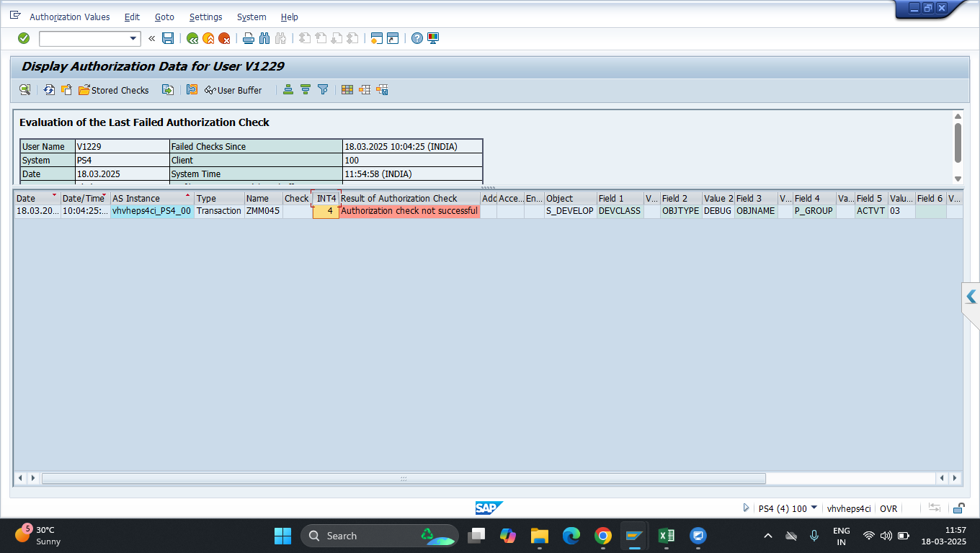This screenshot has width=980, height=553.
Task: Click the green Back arrow icon
Action: click(192, 38)
